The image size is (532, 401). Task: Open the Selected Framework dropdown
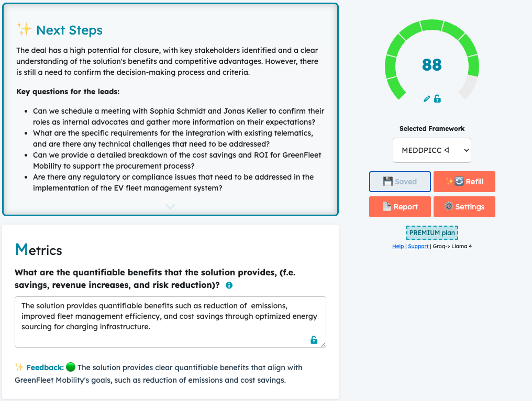(432, 150)
